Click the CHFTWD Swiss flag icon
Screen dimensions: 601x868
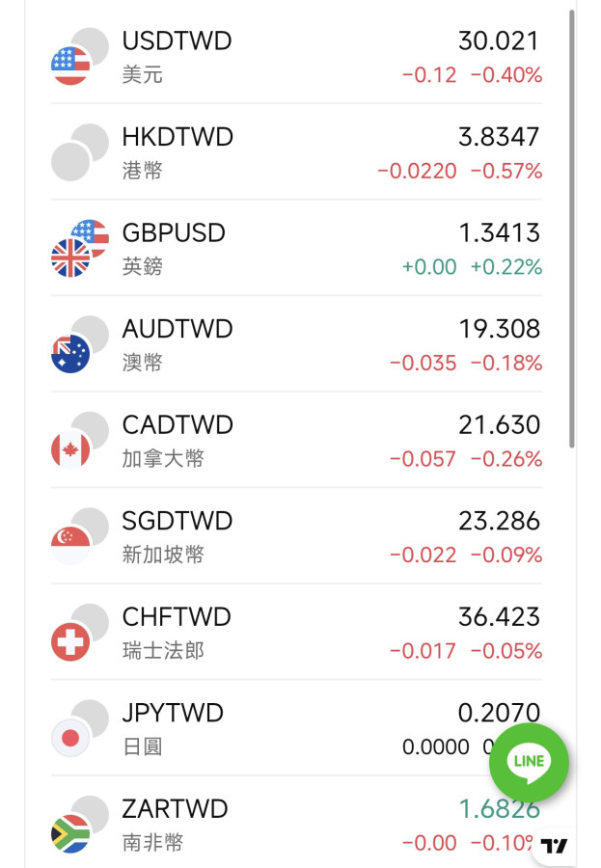pyautogui.click(x=70, y=640)
